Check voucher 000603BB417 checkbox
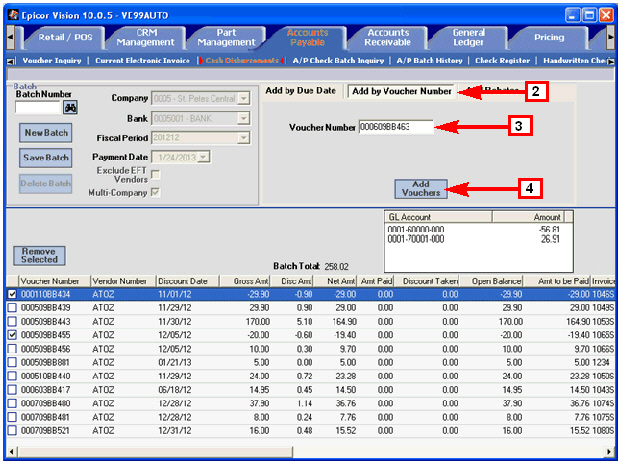621x466 pixels. 12,390
